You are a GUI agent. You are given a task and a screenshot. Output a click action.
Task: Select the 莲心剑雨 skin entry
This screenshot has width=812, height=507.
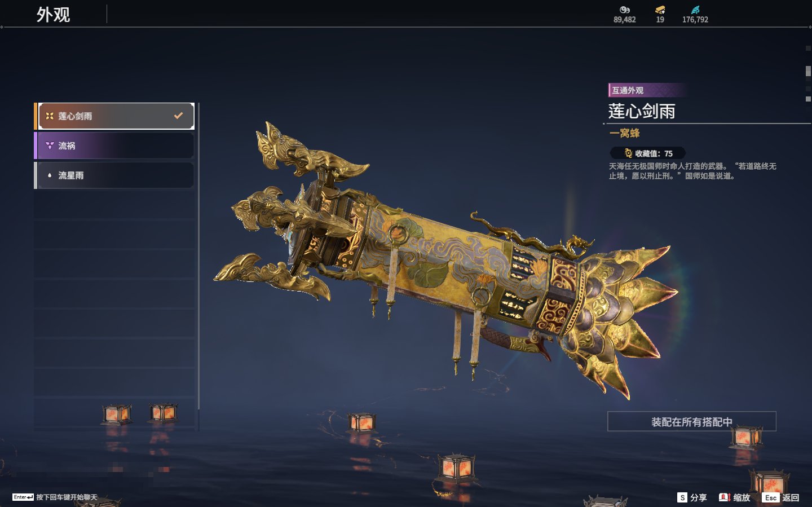click(114, 116)
